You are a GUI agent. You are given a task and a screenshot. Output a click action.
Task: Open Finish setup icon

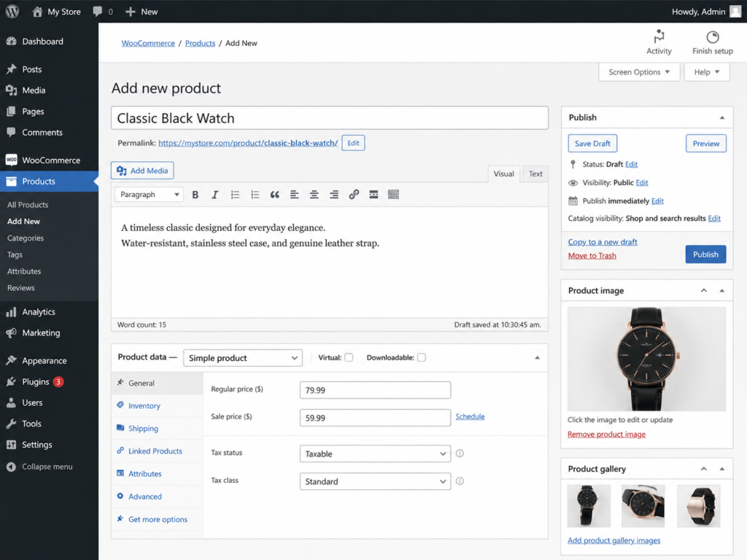pyautogui.click(x=712, y=36)
